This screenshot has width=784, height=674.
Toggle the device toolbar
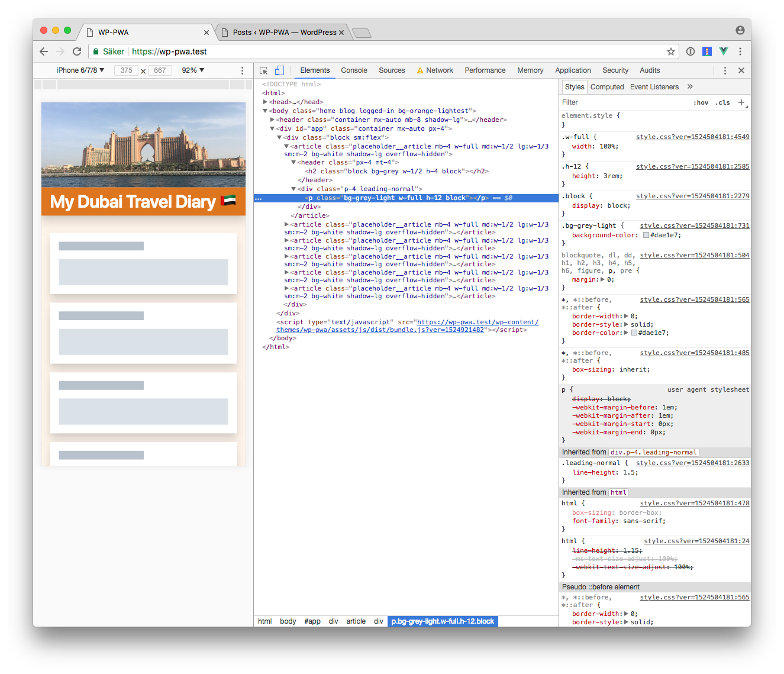click(279, 70)
